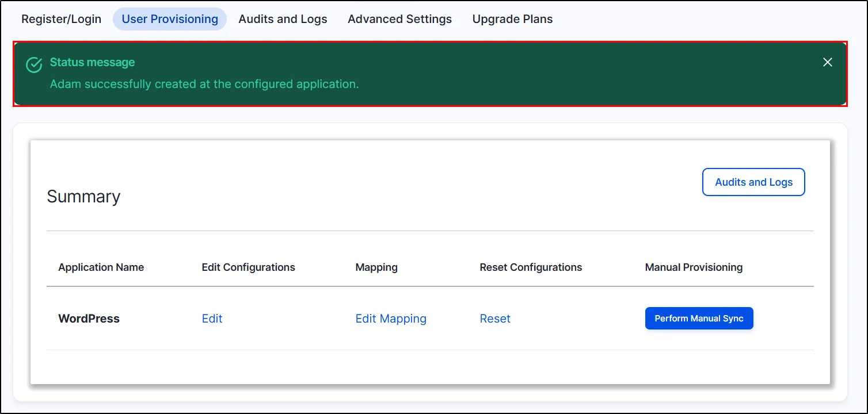Click the Reset Configurations column header
Viewport: 868px width, 414px height.
pyautogui.click(x=531, y=267)
